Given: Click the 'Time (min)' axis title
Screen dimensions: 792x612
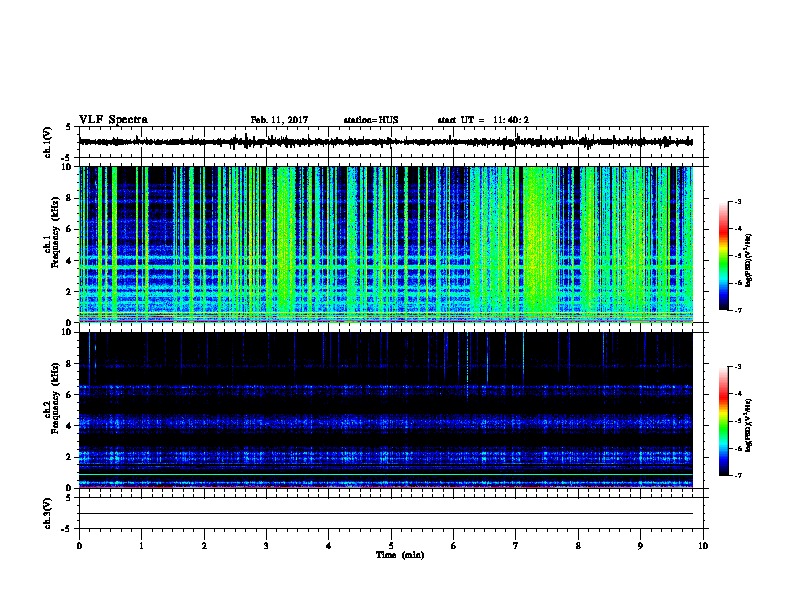Looking at the screenshot, I should 400,555.
